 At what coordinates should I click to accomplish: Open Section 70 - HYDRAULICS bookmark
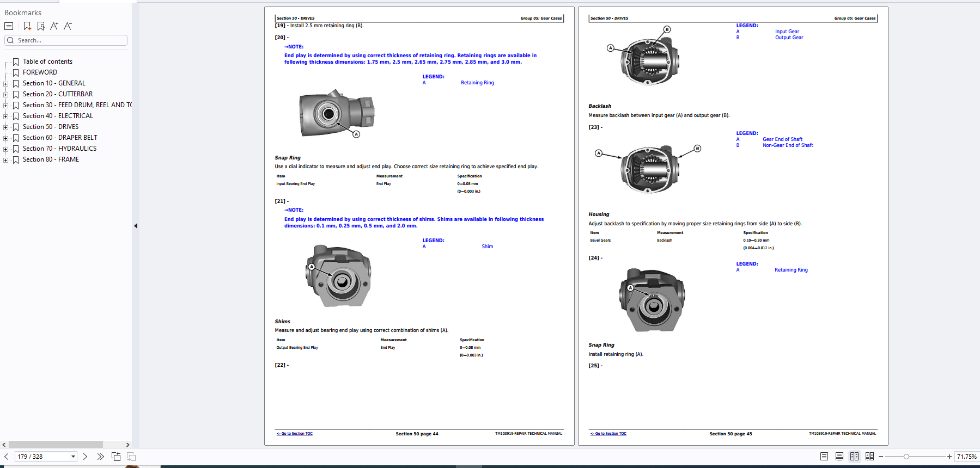tap(59, 149)
